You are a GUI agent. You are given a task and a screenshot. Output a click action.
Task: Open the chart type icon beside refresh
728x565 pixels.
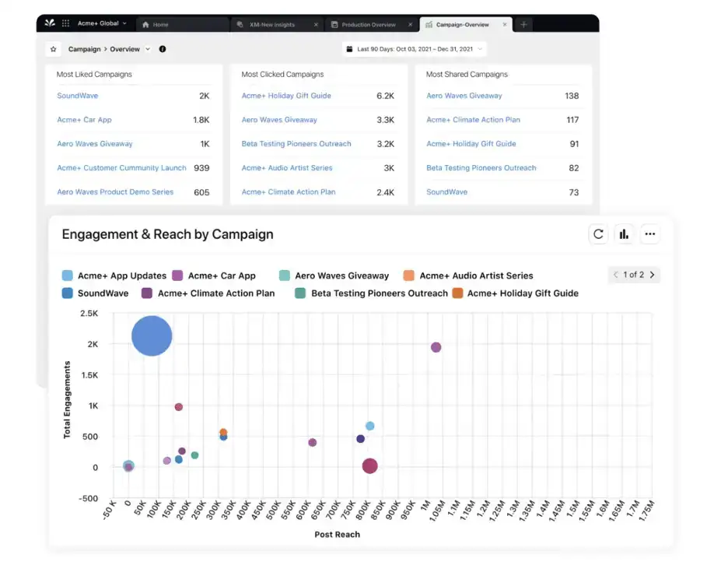pos(625,233)
